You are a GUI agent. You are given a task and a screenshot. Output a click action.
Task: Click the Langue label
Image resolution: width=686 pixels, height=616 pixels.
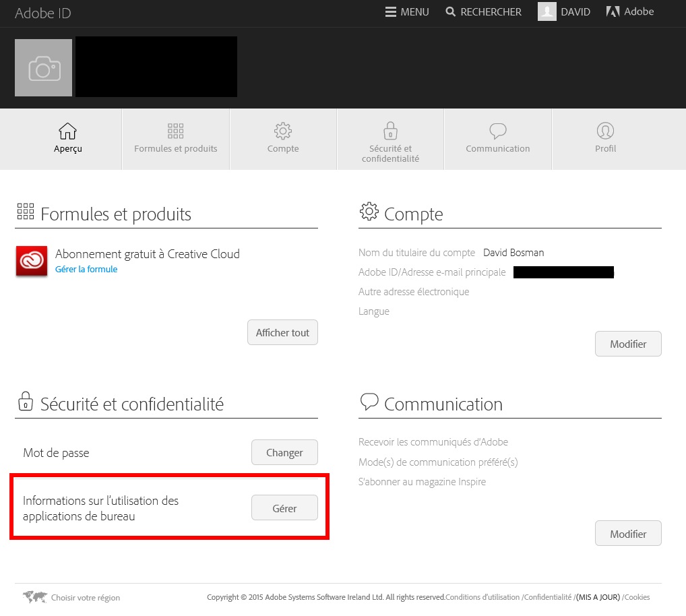[x=373, y=311]
